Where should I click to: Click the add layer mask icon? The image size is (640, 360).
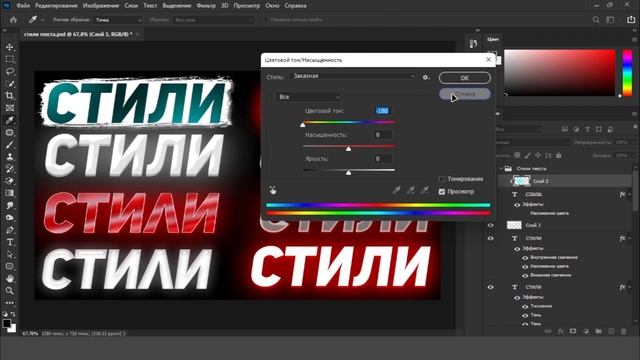pos(573,331)
